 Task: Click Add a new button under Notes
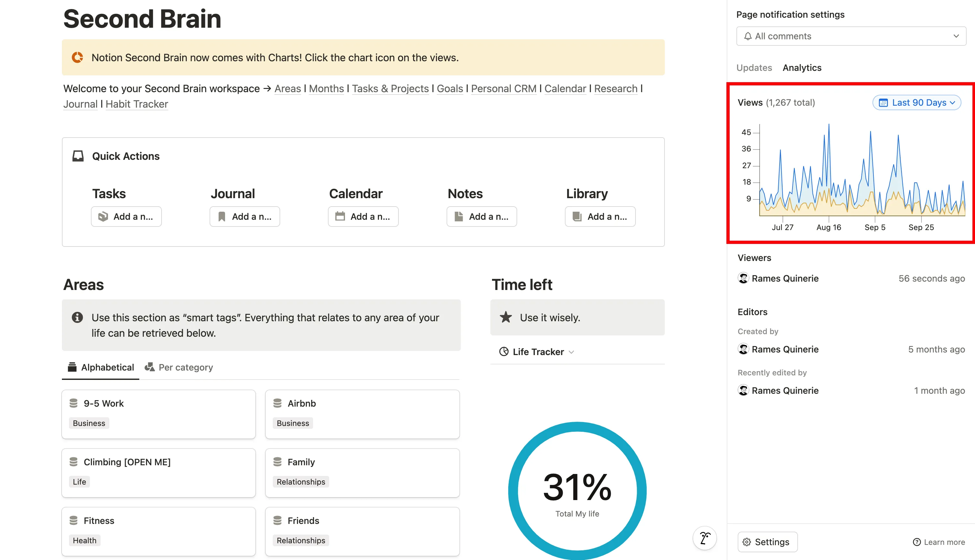(x=482, y=217)
